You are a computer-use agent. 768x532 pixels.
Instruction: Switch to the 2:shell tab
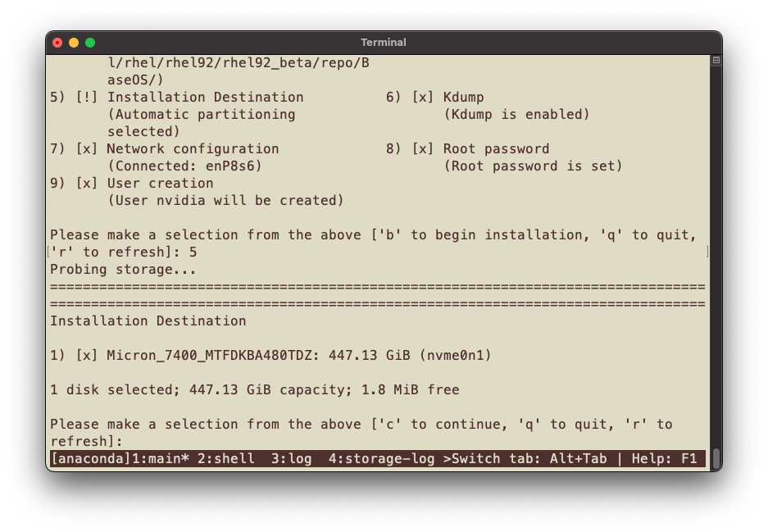pyautogui.click(x=226, y=458)
